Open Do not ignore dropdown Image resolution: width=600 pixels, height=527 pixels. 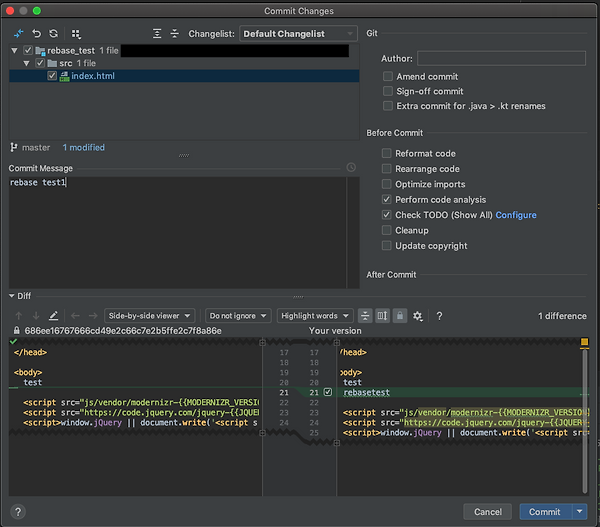(x=238, y=316)
